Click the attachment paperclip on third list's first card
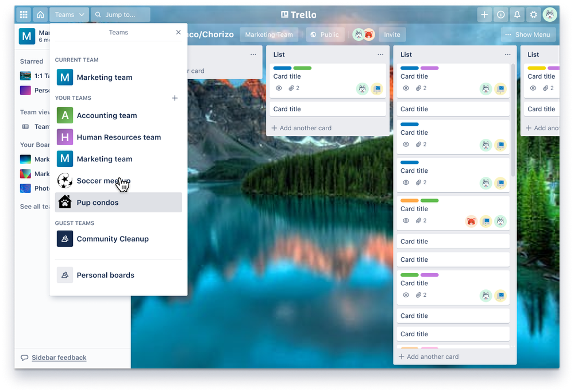Image resolution: width=574 pixels, height=392 pixels. [418, 88]
